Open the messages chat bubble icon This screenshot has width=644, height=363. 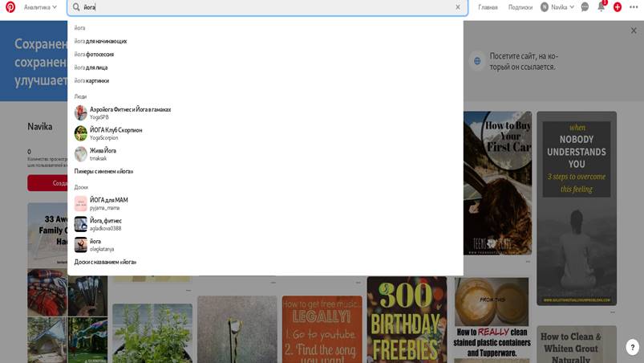tap(585, 7)
